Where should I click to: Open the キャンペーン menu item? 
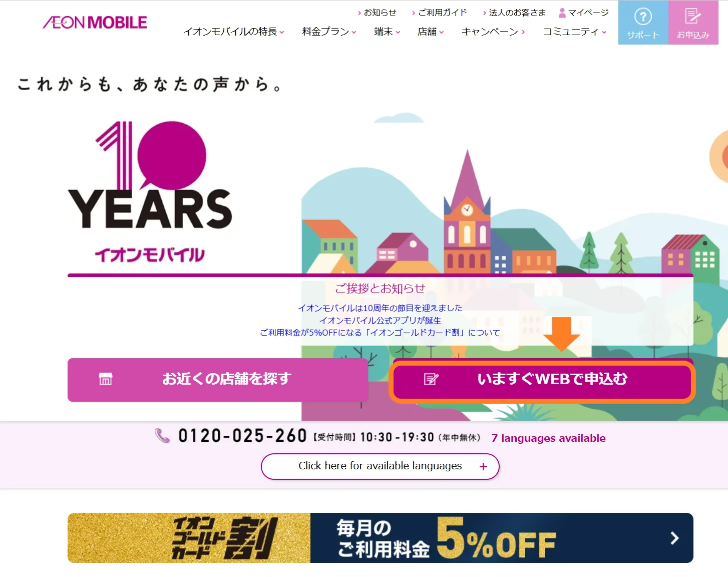click(493, 32)
